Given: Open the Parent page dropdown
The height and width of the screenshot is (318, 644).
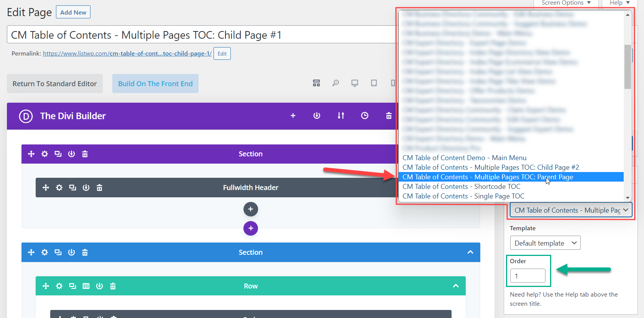Looking at the screenshot, I should coord(571,210).
